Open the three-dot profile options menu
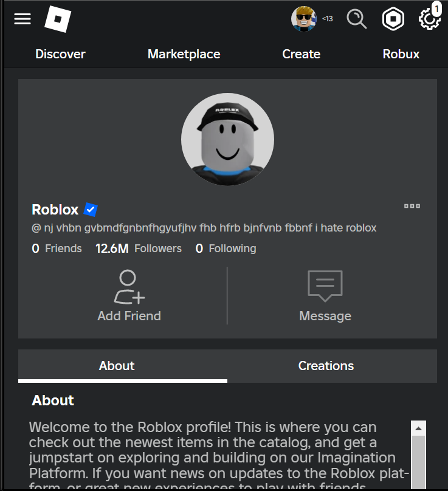 coord(412,206)
